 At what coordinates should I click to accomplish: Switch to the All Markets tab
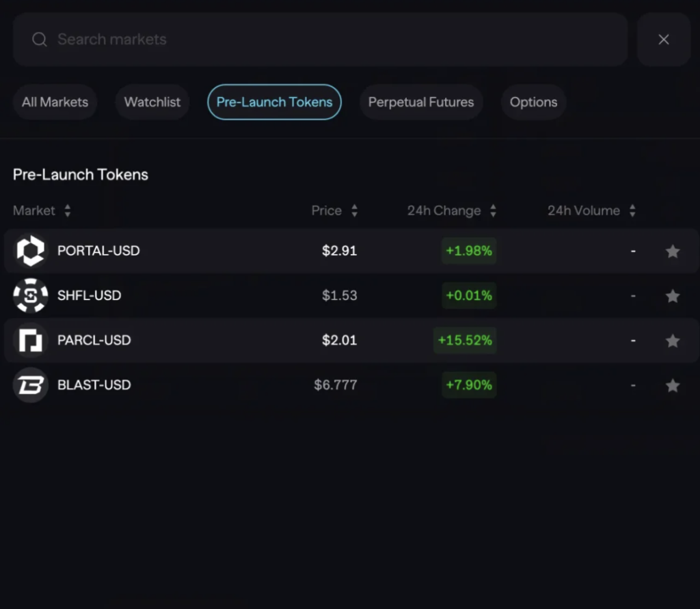pyautogui.click(x=55, y=103)
